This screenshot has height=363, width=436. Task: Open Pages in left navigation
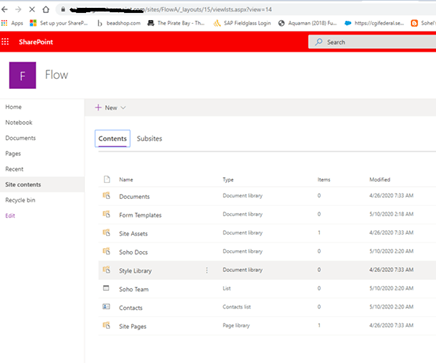pos(13,154)
